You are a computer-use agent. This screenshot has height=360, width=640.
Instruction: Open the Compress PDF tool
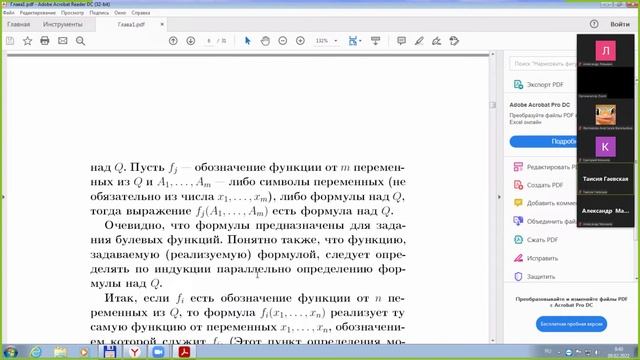point(536,240)
